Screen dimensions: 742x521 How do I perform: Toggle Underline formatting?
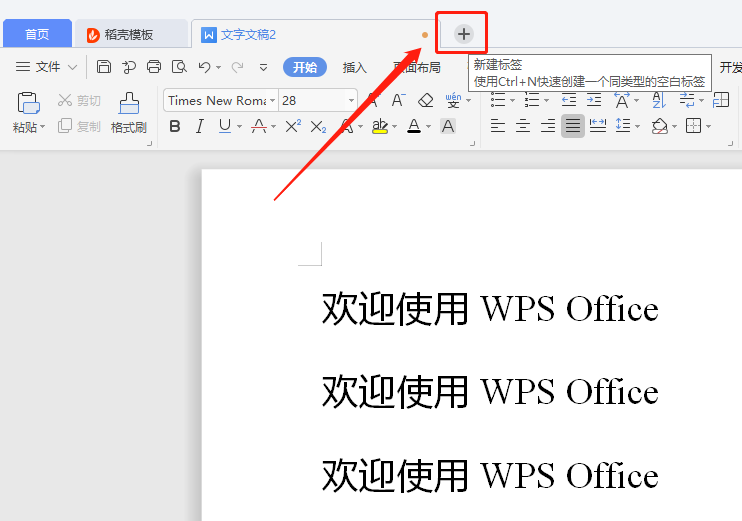225,126
